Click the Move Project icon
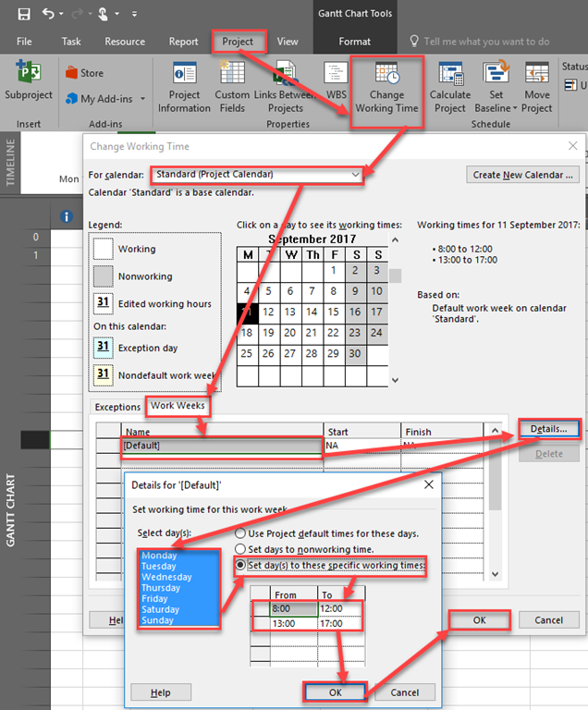The image size is (588, 710). [536, 75]
